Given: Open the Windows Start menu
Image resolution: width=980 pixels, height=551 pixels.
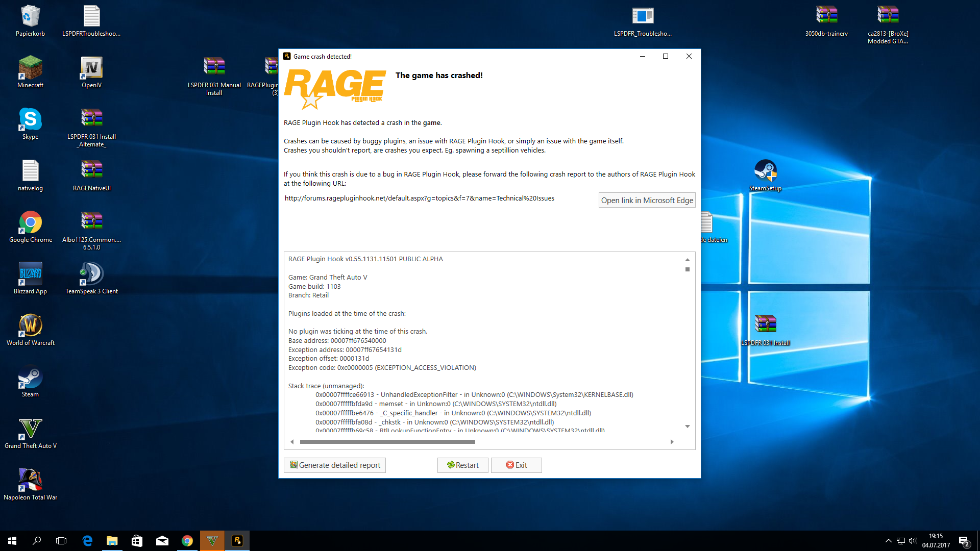Looking at the screenshot, I should coord(12,541).
